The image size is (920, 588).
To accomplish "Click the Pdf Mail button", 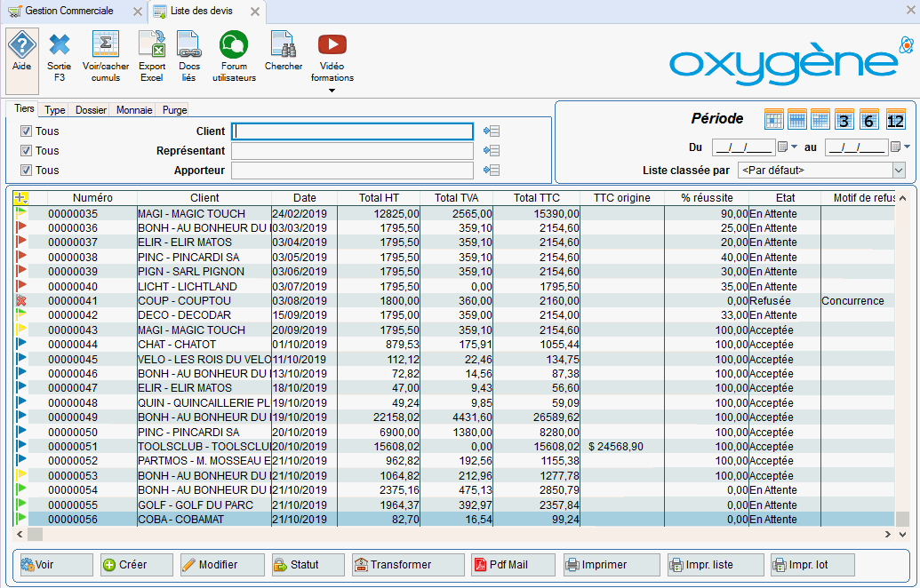I will click(513, 565).
